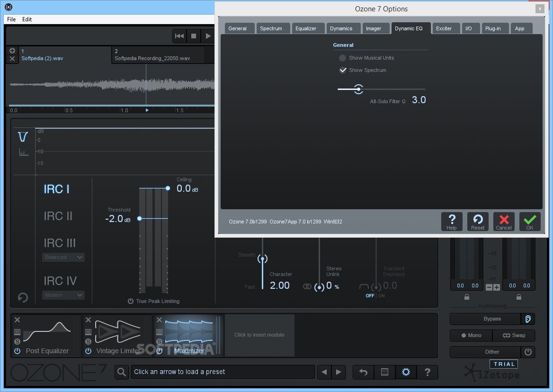
Task: Select the gain reduction trace view icon
Action: pyautogui.click(x=23, y=137)
